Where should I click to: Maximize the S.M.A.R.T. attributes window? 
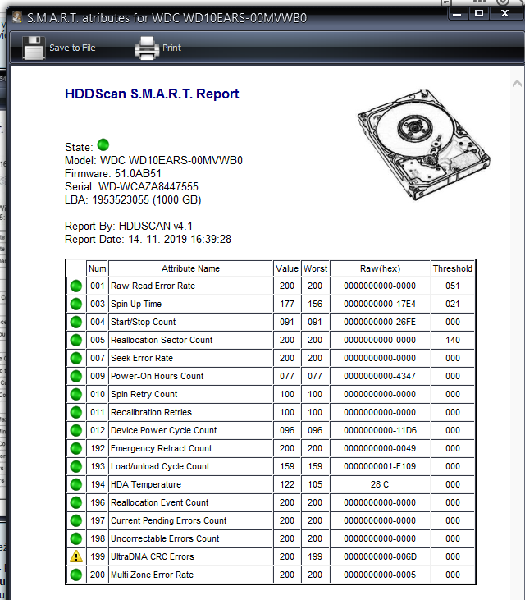(x=479, y=14)
